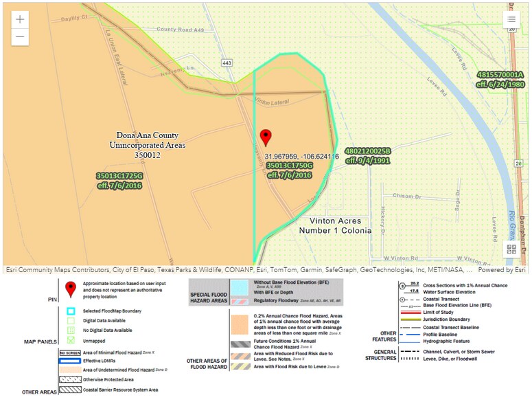Open the hamburger menu on the map

tap(511, 19)
